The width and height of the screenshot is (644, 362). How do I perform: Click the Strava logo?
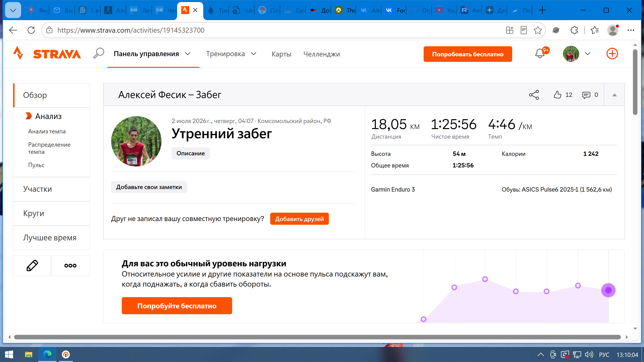47,53
